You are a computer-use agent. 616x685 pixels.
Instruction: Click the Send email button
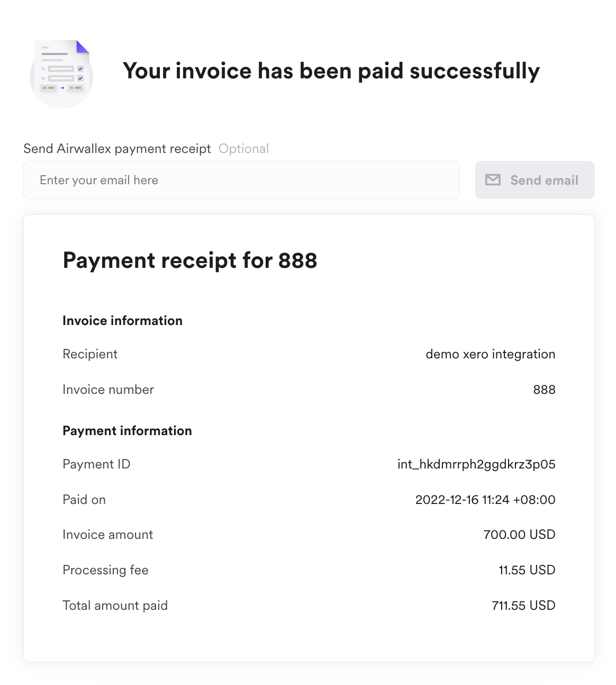535,180
